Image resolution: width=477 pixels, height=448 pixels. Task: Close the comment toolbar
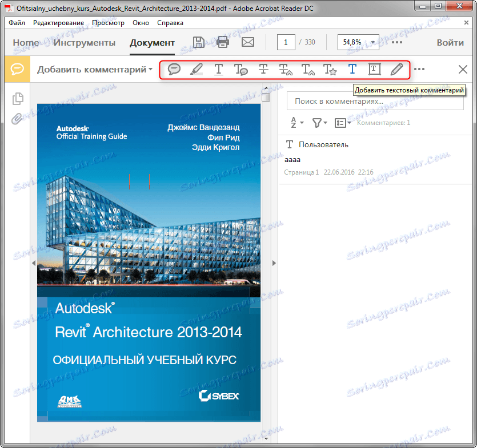[x=463, y=69]
